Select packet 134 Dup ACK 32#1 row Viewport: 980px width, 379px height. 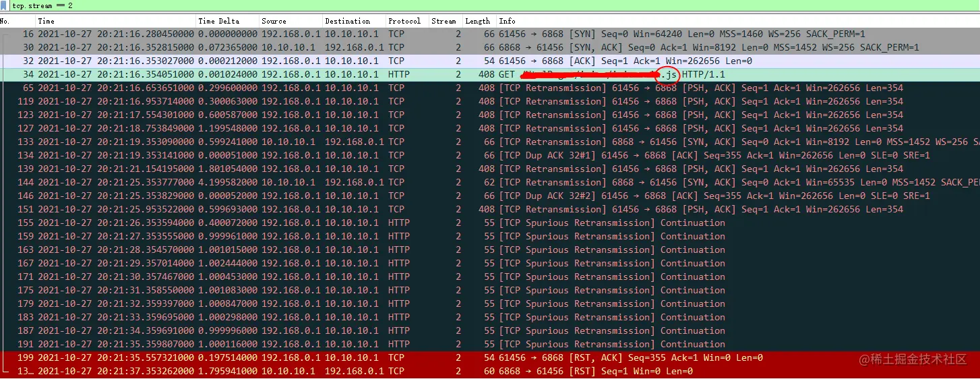point(490,156)
